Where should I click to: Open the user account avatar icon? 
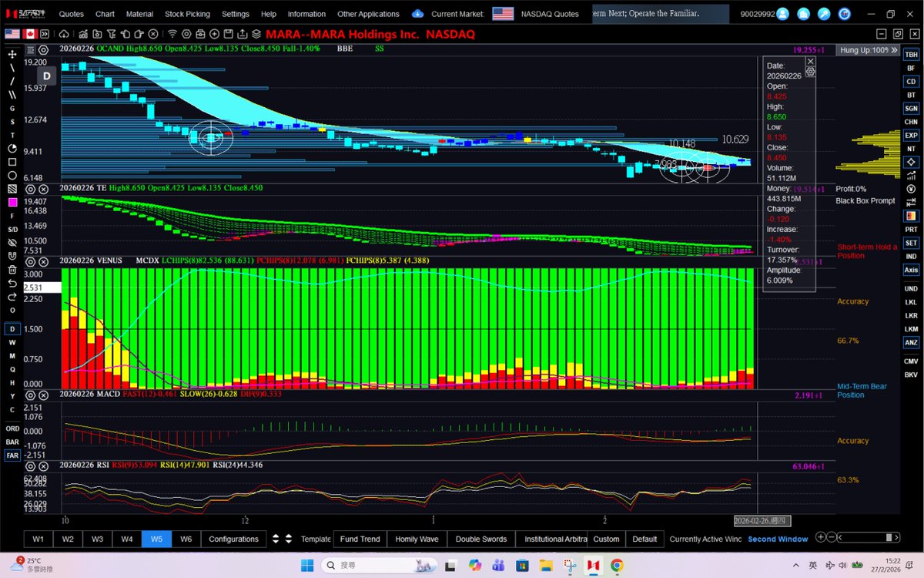click(783, 14)
